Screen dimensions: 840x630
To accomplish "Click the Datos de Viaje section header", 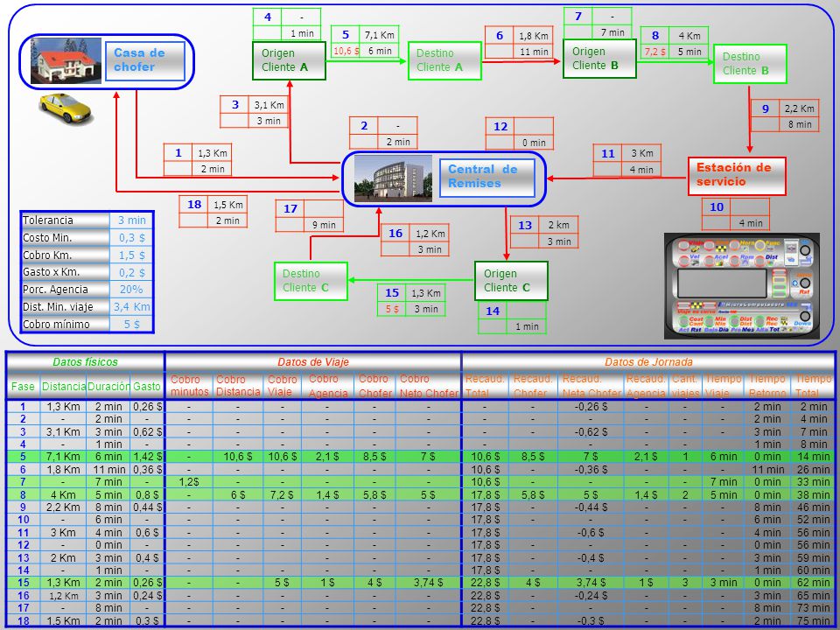I will coord(313,362).
